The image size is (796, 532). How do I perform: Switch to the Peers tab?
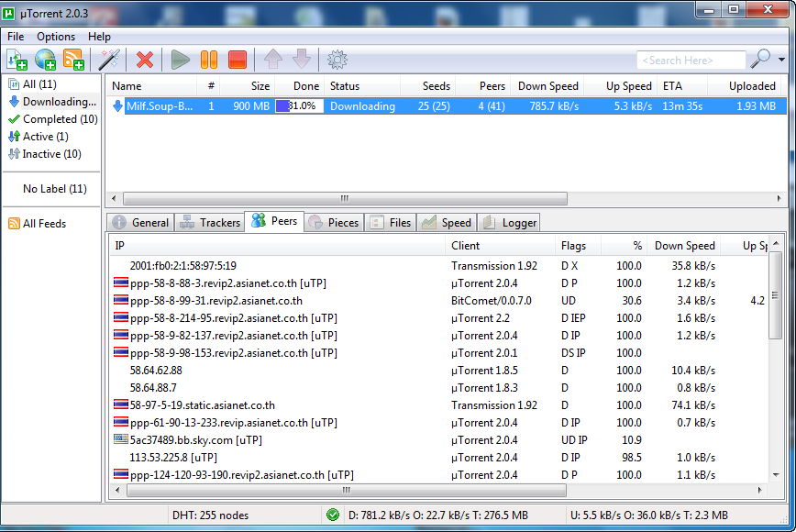click(x=274, y=221)
